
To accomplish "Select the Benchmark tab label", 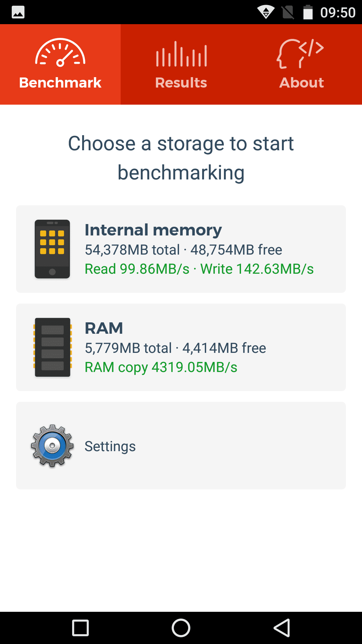I will click(60, 83).
